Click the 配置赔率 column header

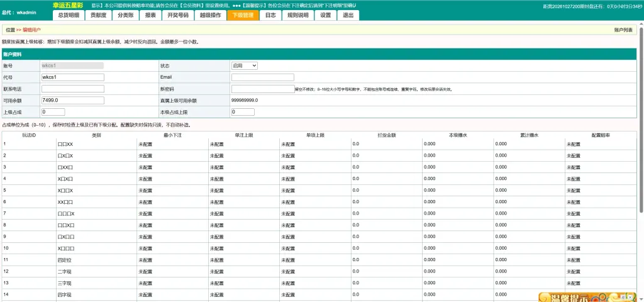coord(601,135)
